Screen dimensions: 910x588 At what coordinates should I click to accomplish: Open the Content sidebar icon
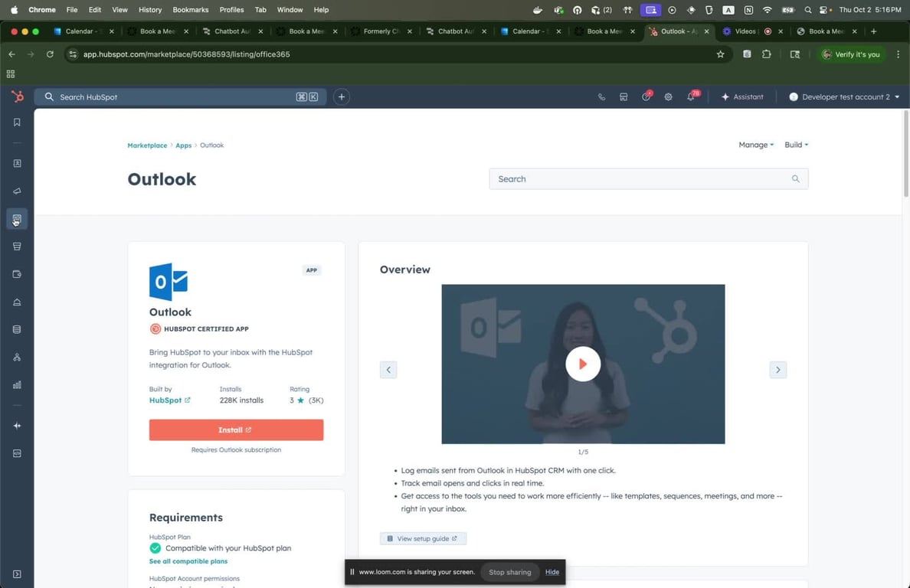coord(17,219)
